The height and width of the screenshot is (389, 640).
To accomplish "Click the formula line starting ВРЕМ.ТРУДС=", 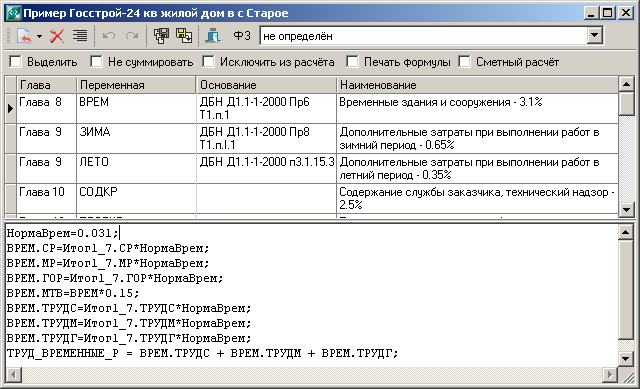I will pos(129,308).
